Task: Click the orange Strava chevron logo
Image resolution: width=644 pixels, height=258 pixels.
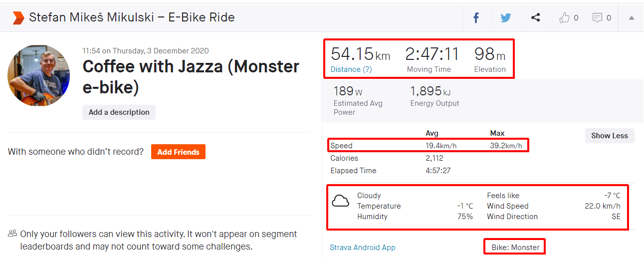Action: pos(18,18)
